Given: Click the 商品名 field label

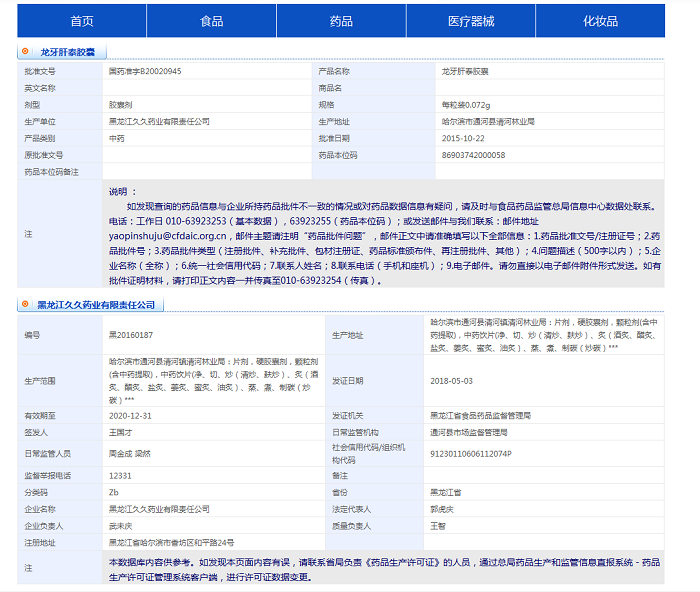Looking at the screenshot, I should click(x=330, y=88).
